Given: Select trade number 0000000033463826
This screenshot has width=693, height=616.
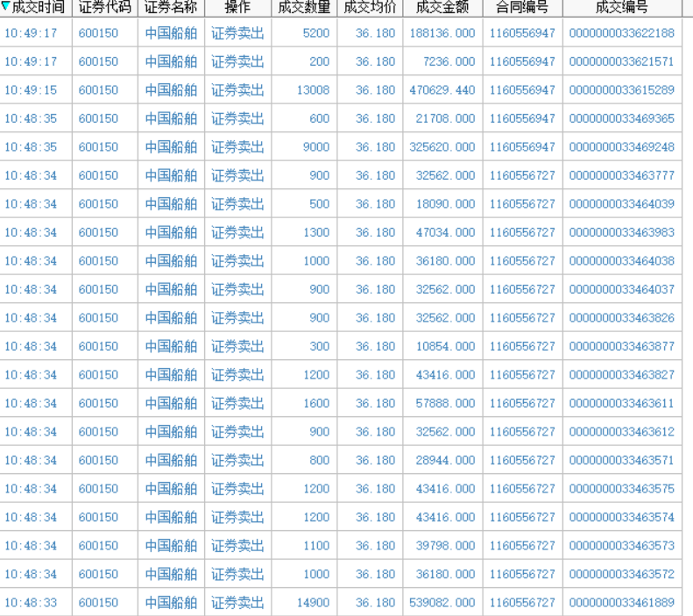Looking at the screenshot, I should point(622,318).
